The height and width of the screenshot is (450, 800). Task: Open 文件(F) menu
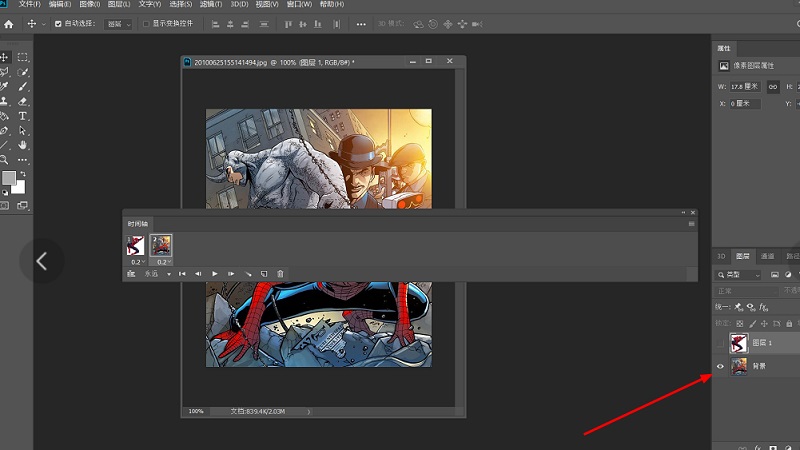point(29,4)
